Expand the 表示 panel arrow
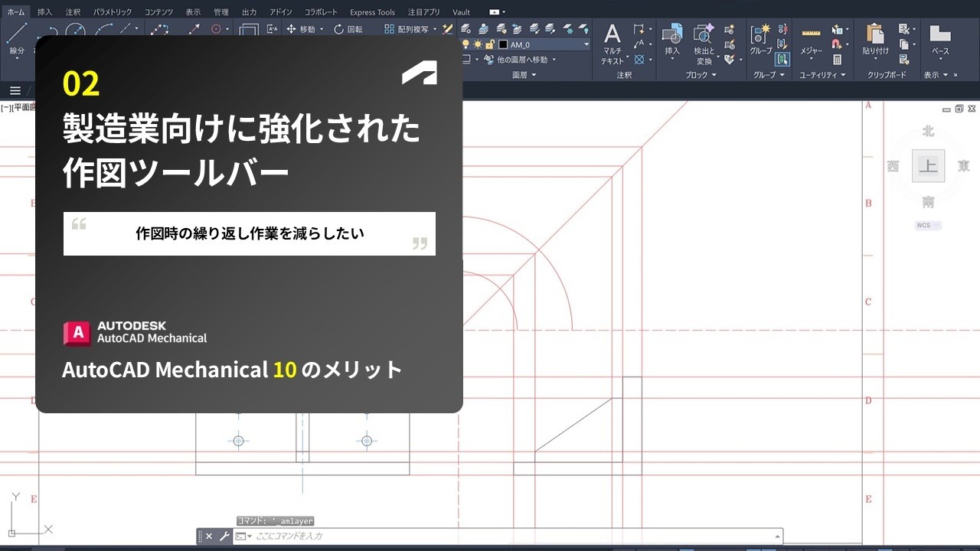The image size is (980, 551). pyautogui.click(x=946, y=75)
